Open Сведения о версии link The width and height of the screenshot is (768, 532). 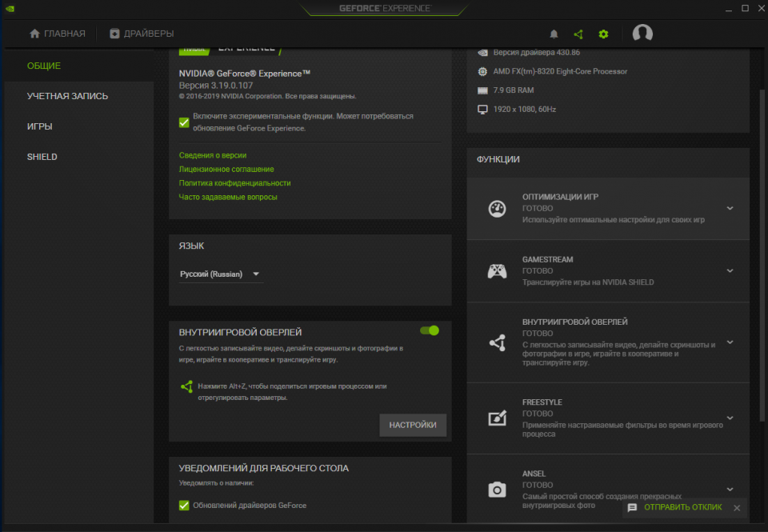coord(213,155)
